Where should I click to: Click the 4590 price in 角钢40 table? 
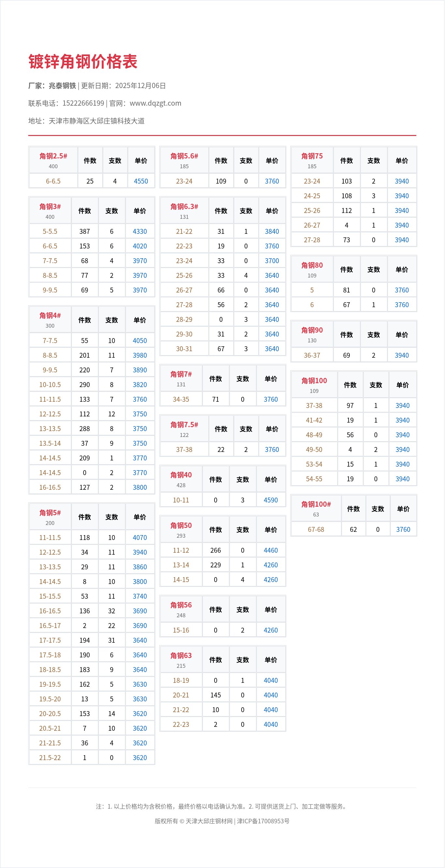click(x=271, y=500)
